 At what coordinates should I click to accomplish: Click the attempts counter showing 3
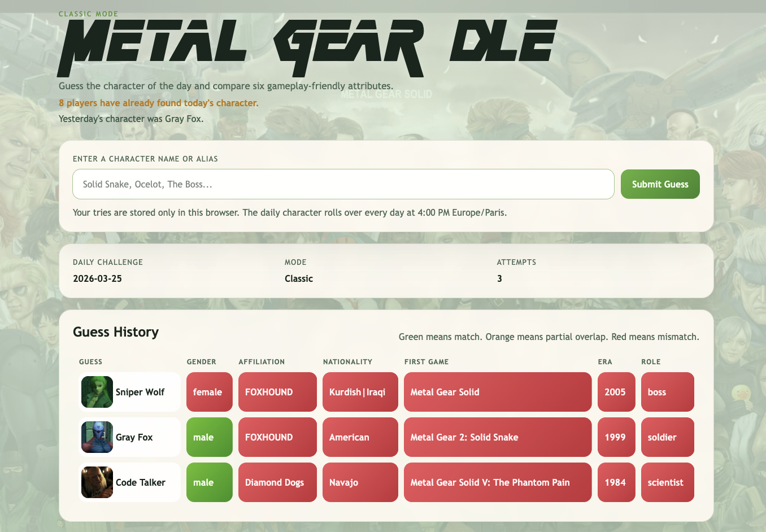pyautogui.click(x=499, y=278)
